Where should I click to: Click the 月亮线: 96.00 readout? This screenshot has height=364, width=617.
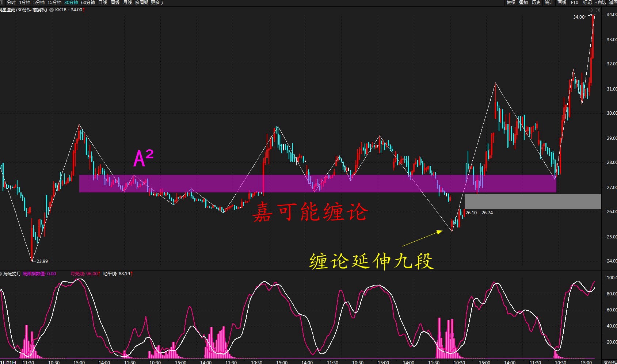click(85, 274)
